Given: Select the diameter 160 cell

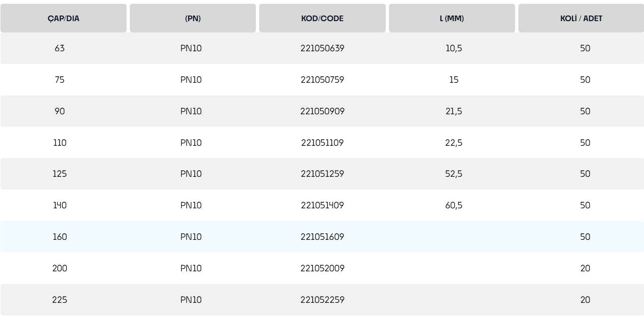Looking at the screenshot, I should [60, 237].
